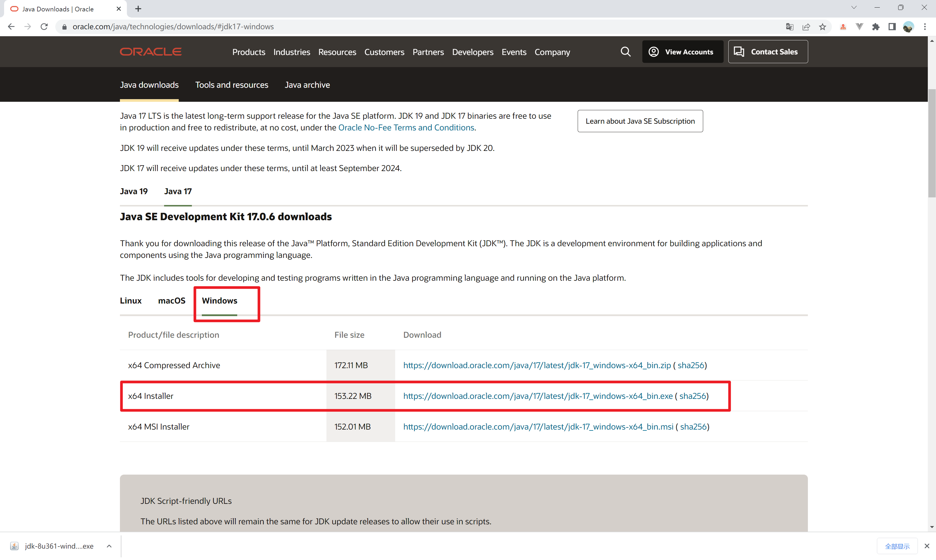Click the page vertical scrollbar thumb
Screen dimensions: 936x560
(x=932, y=143)
